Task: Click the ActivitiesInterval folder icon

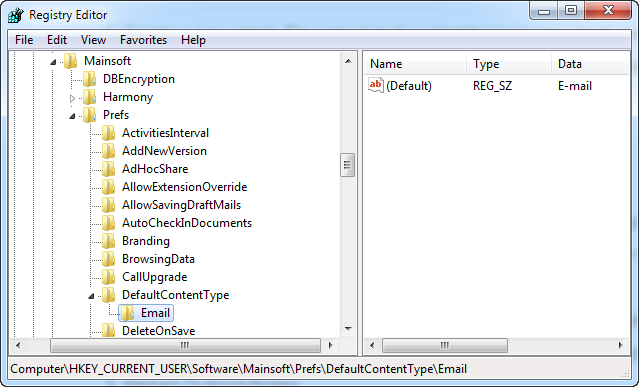Action: [x=108, y=133]
